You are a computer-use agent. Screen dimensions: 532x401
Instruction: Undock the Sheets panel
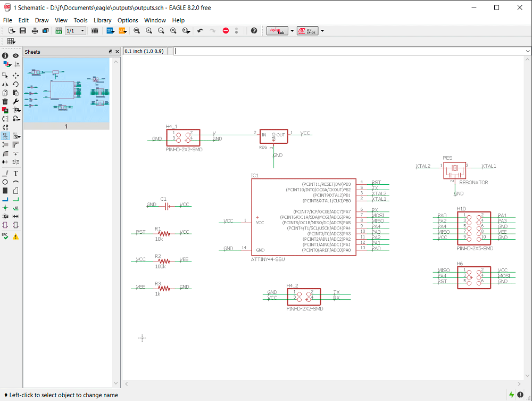coord(111,52)
